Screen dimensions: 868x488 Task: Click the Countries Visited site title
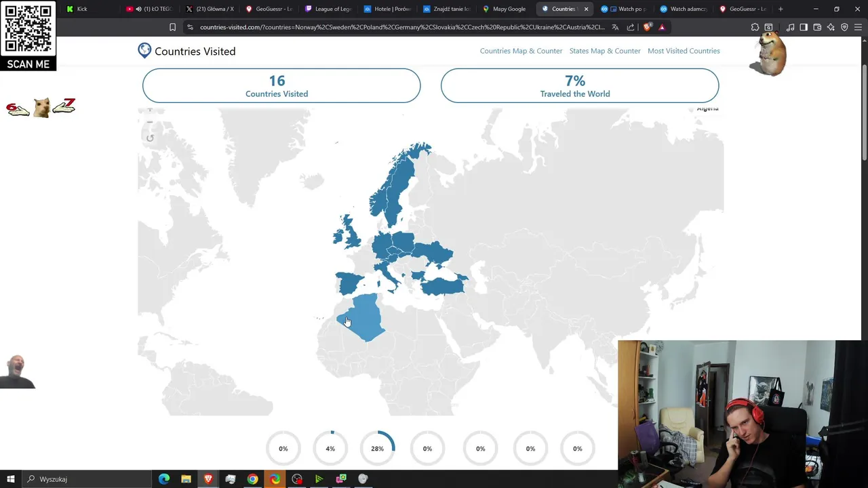coord(195,52)
